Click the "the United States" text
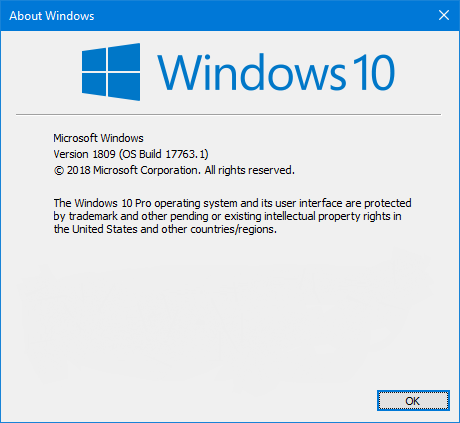The height and width of the screenshot is (423, 460). [95, 229]
